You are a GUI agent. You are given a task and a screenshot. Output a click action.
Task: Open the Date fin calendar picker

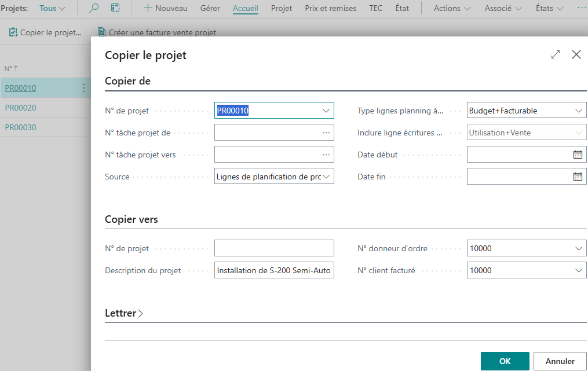pos(578,177)
